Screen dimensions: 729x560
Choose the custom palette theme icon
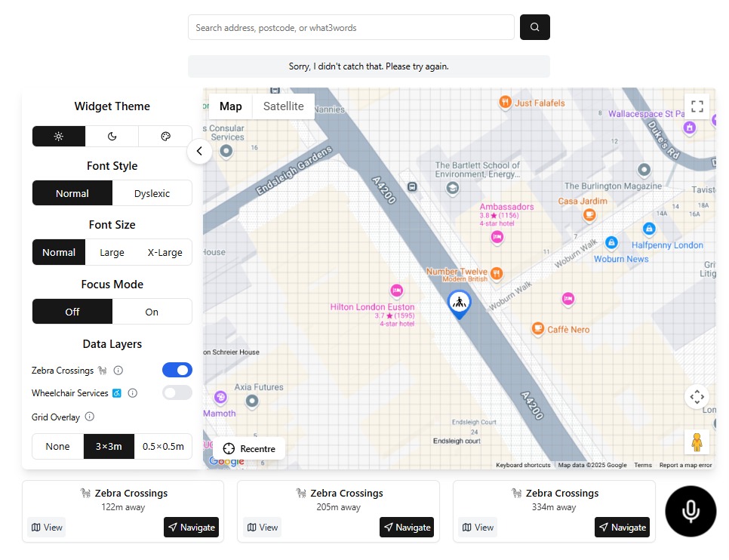(165, 137)
